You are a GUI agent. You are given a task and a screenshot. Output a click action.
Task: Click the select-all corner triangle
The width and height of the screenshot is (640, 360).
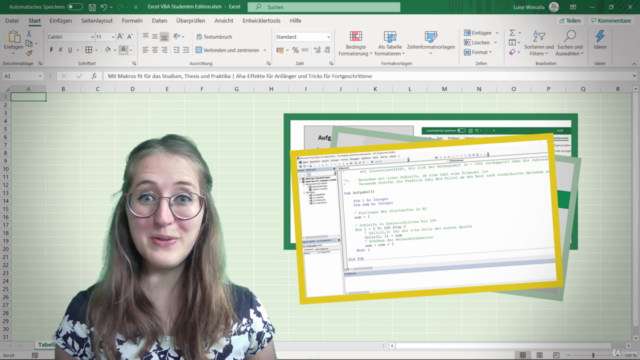tap(6, 89)
